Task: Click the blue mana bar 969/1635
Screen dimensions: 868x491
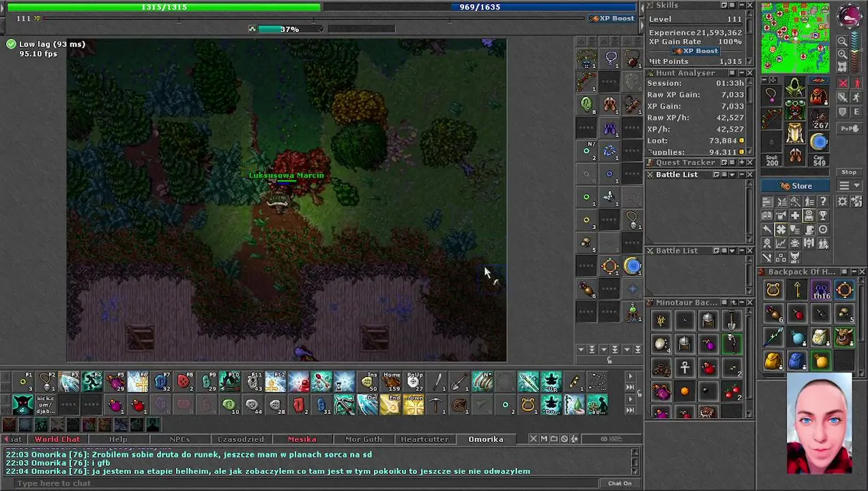Action: tap(480, 7)
